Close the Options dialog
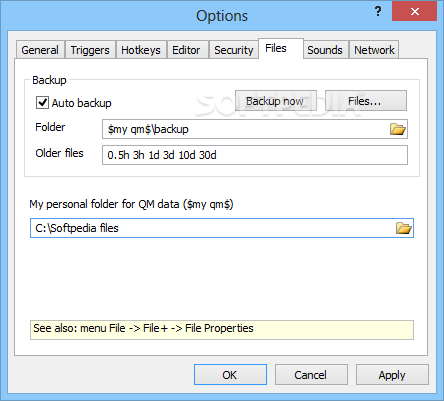This screenshot has height=401, width=444. click(414, 12)
